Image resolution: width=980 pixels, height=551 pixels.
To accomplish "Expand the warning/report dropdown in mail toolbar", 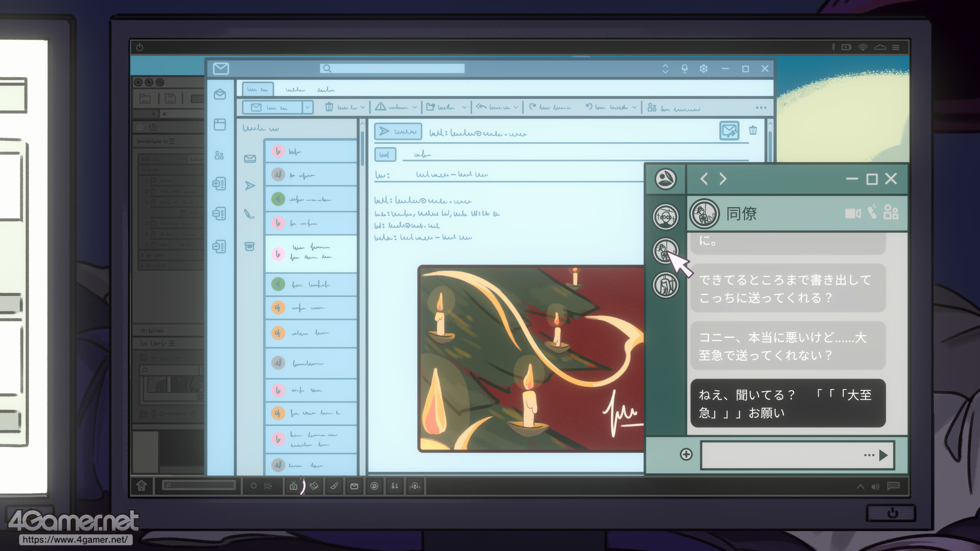I will point(414,108).
